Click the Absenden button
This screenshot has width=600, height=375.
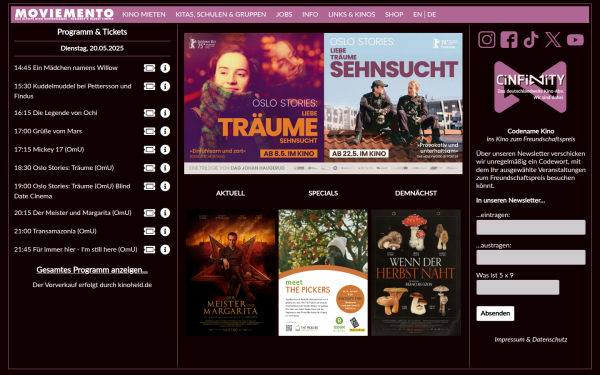coord(495,313)
